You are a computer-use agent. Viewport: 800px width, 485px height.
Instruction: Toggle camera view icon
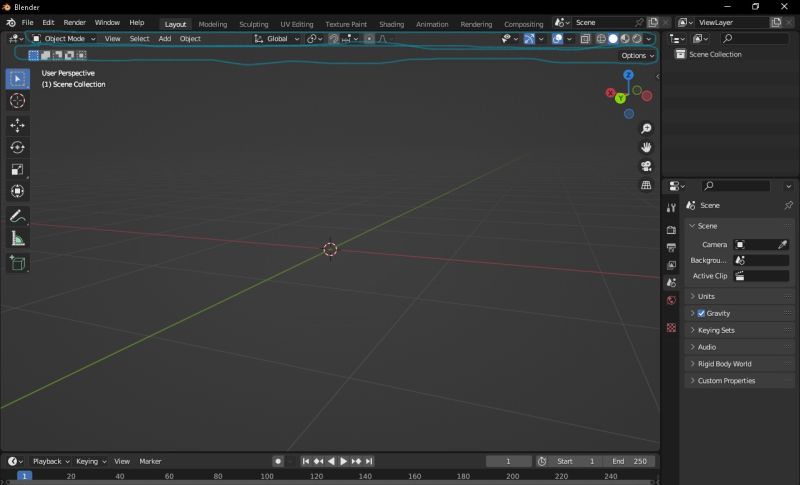646,166
